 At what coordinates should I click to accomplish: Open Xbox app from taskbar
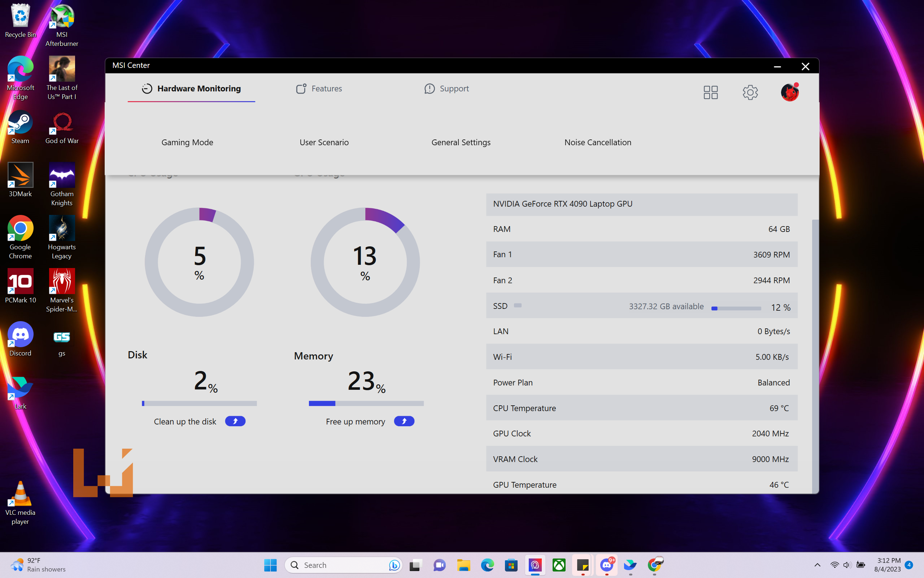(x=559, y=565)
